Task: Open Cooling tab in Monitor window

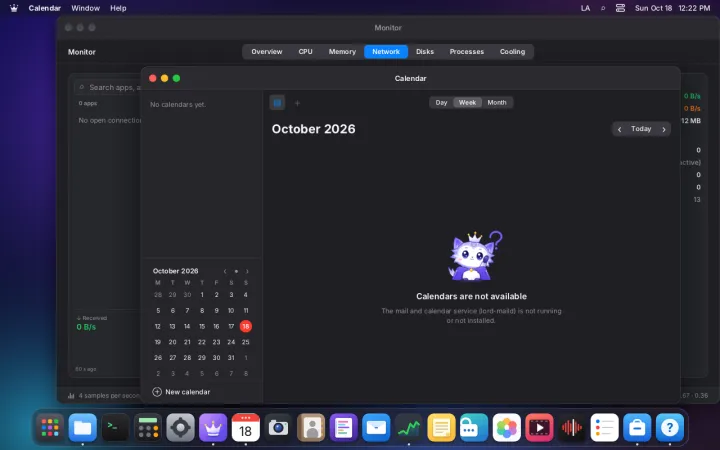Action: pyautogui.click(x=512, y=51)
